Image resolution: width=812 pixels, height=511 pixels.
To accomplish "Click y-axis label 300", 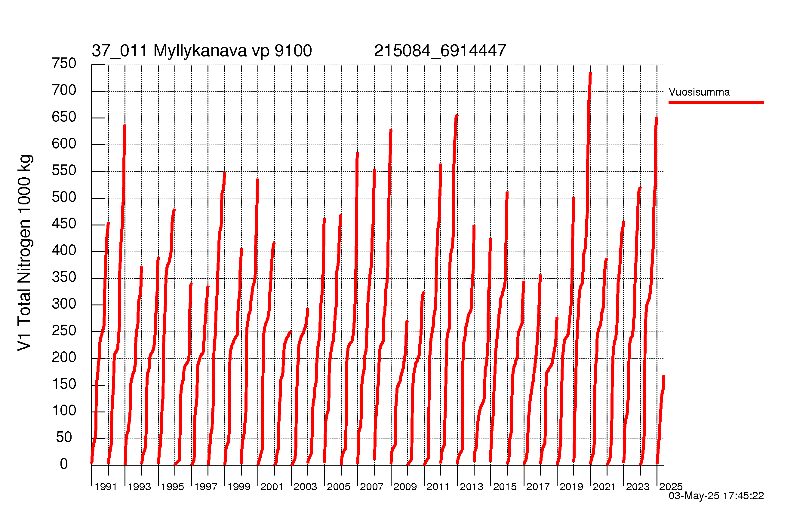I will pos(64,304).
